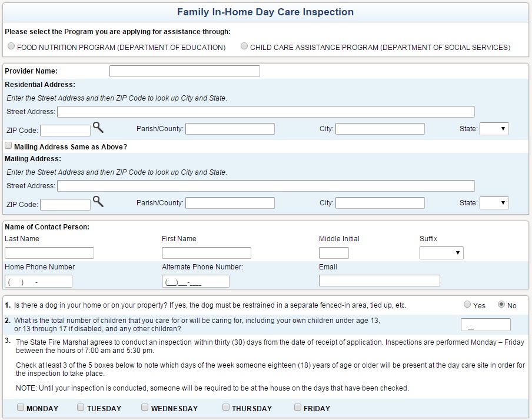
Task: Click the total number of children field
Action: 486,325
